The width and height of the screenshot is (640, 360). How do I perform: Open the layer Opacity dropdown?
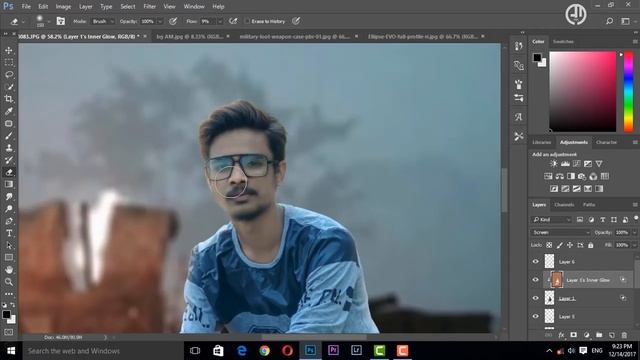[634, 232]
